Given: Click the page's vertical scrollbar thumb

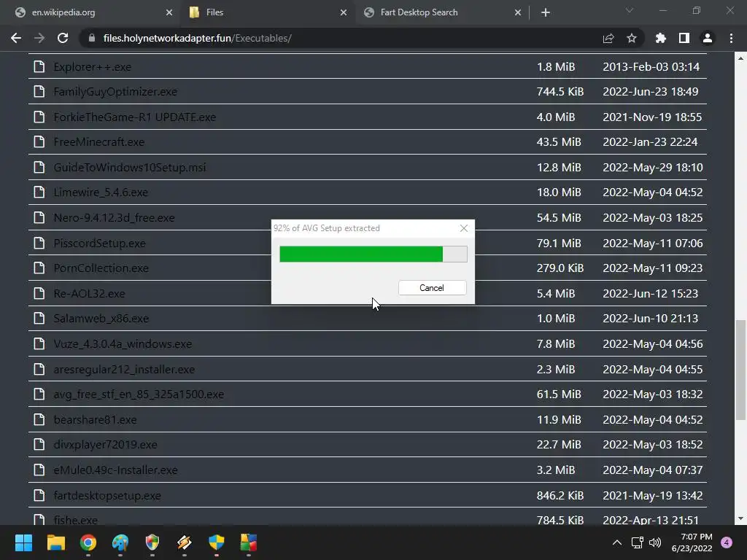Looking at the screenshot, I should [x=740, y=370].
